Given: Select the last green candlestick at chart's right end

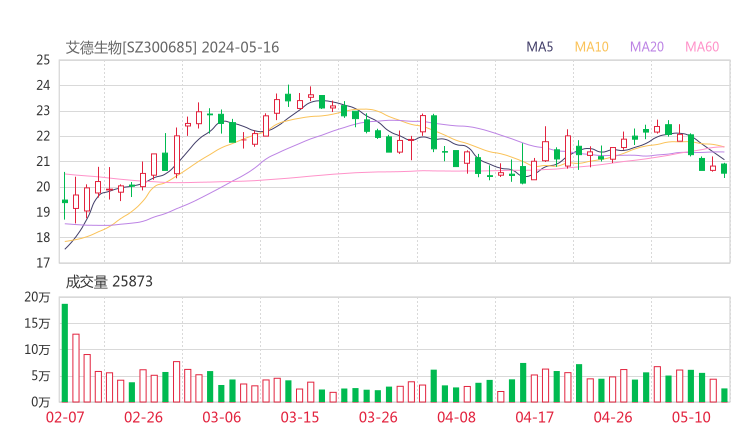Looking at the screenshot, I should 724,169.
